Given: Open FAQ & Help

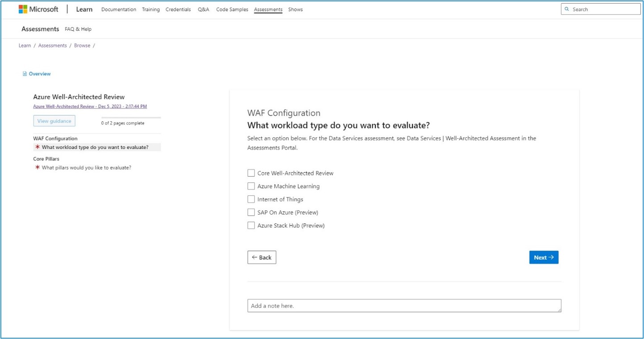Looking at the screenshot, I should coord(77,29).
